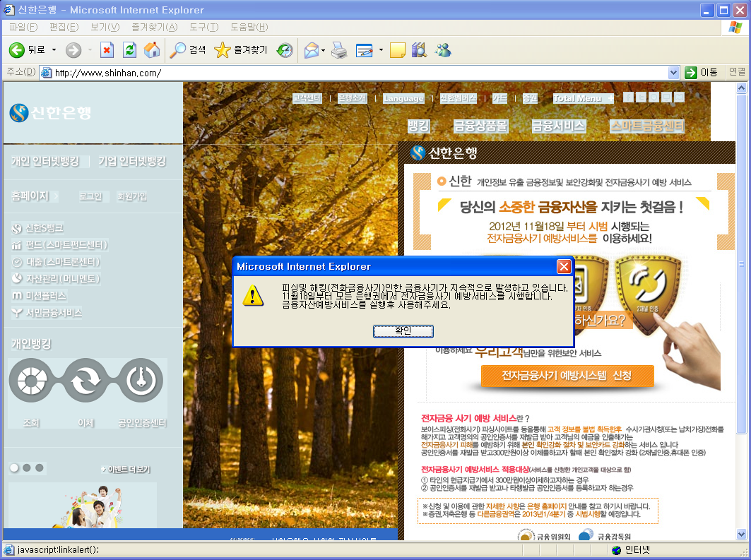Click the Shinhan Bank logo in sidebar

tap(50, 112)
